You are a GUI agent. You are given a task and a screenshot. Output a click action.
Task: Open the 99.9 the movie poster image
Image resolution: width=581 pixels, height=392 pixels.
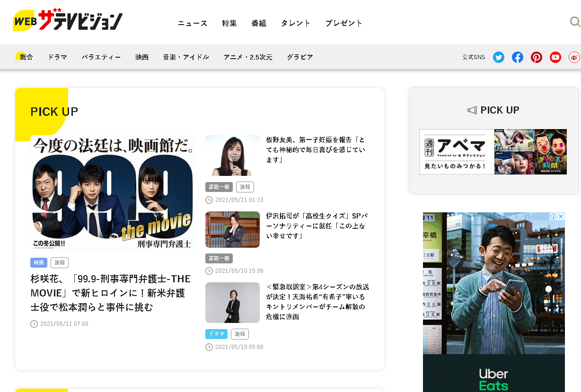113,193
